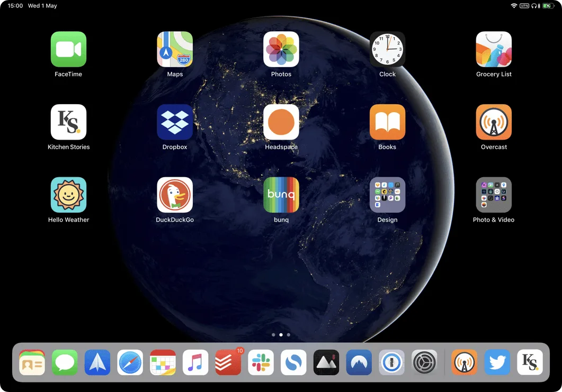Open the DuckDuckGo browser
562x392 pixels.
click(175, 195)
